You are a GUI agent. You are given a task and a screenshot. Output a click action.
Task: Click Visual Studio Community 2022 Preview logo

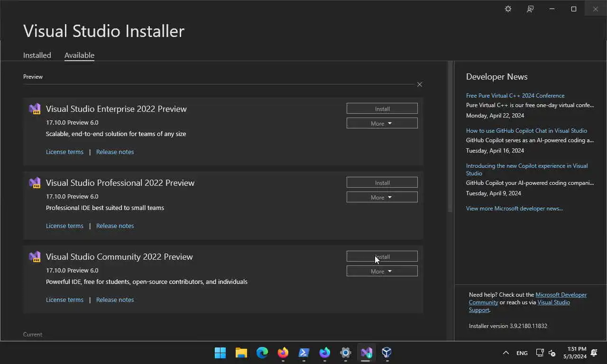point(35,256)
